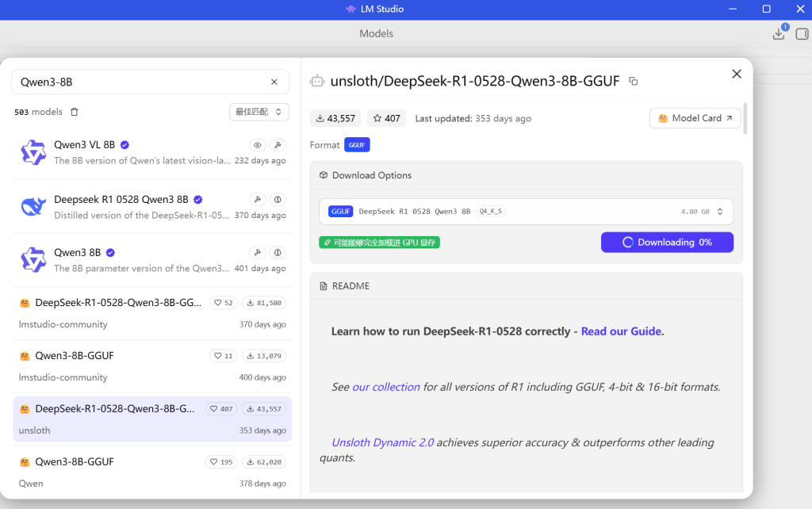This screenshot has width=812, height=509.
Task: Close the model detail panel
Action: (737, 74)
